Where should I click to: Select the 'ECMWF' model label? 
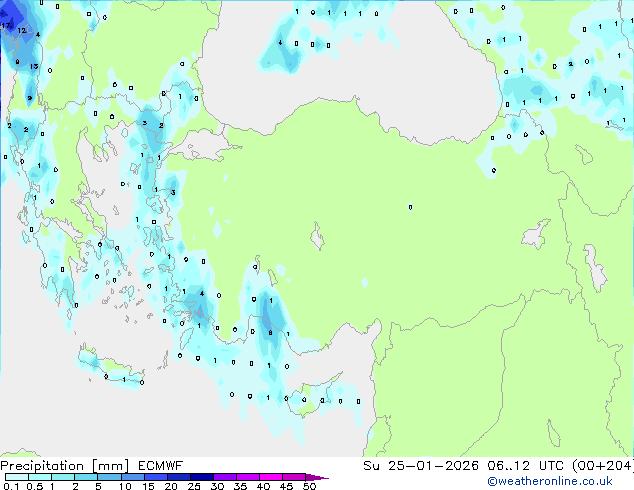(161, 466)
